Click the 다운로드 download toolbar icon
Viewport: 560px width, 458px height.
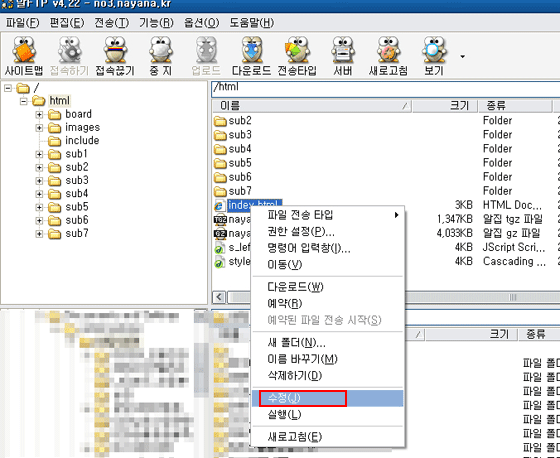click(x=251, y=56)
